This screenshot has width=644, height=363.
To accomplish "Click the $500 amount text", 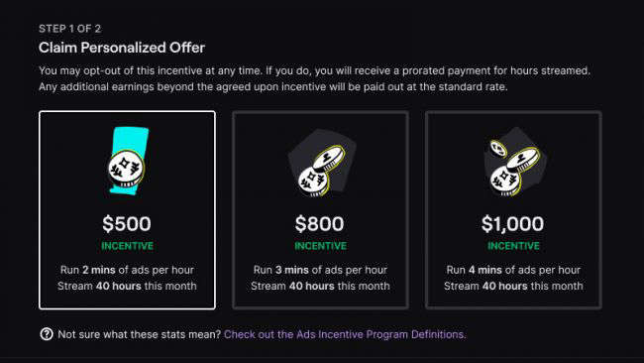I will tap(127, 224).
